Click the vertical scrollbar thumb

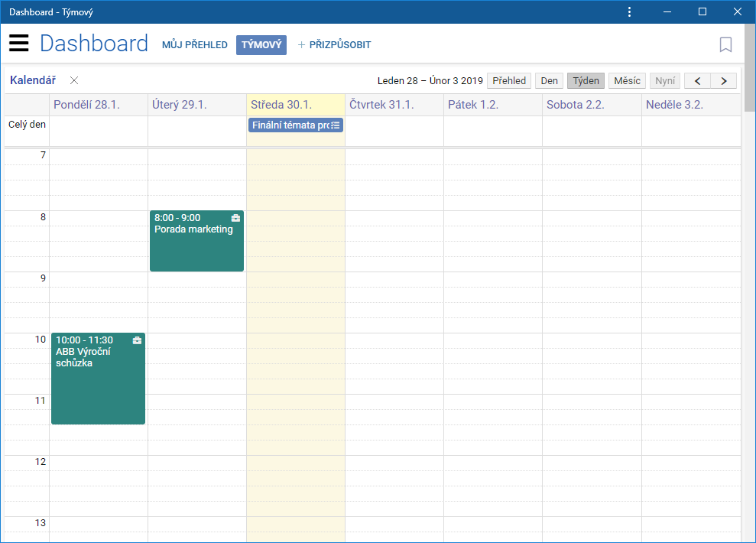click(x=750, y=67)
